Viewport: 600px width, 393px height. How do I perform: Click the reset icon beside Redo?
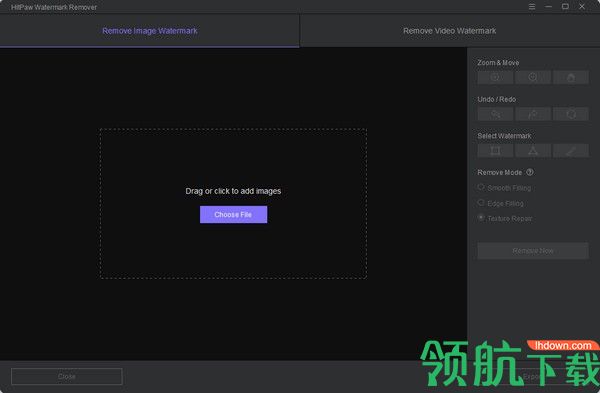(x=571, y=114)
